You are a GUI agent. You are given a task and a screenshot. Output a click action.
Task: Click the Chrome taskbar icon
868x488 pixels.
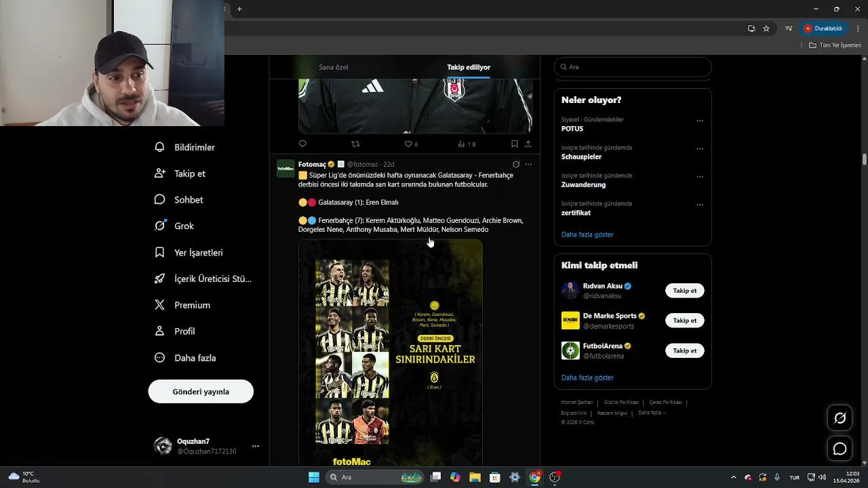click(535, 477)
